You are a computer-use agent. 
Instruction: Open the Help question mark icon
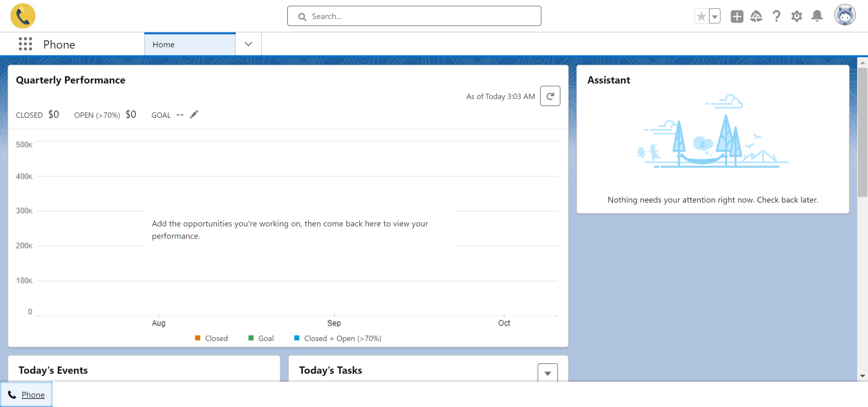776,16
